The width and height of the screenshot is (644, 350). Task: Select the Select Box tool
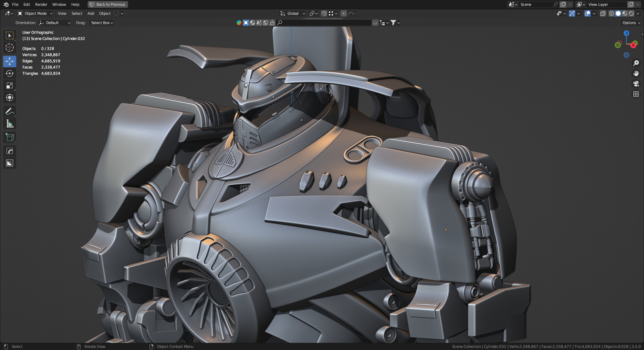(10, 35)
